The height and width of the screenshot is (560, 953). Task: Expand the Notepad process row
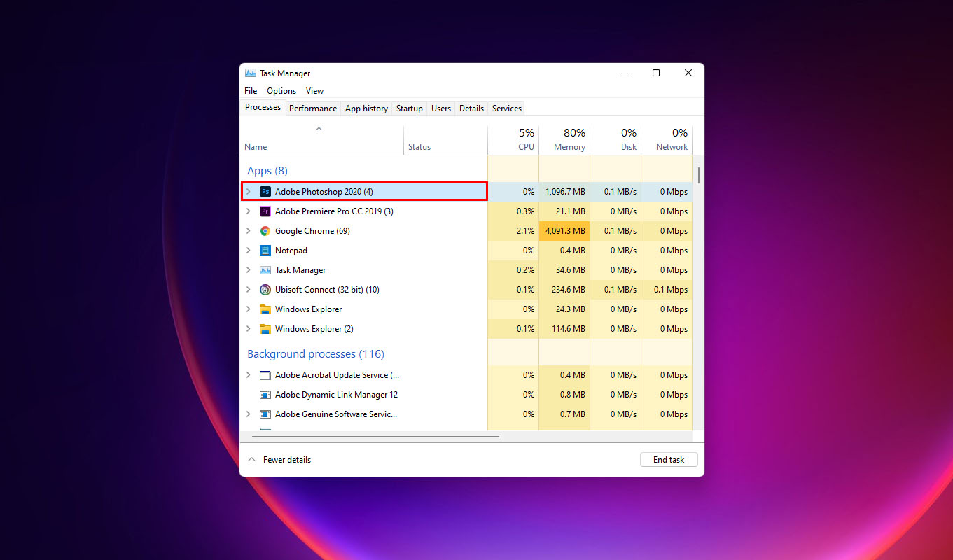(248, 250)
